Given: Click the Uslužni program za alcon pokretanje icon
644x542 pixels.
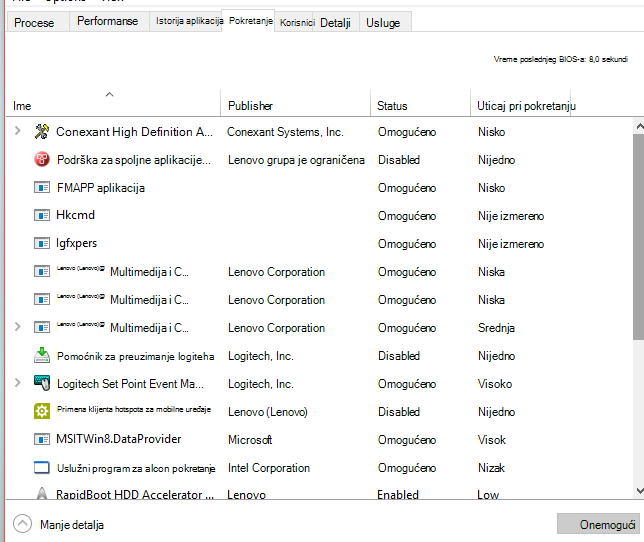Looking at the screenshot, I should 42,467.
